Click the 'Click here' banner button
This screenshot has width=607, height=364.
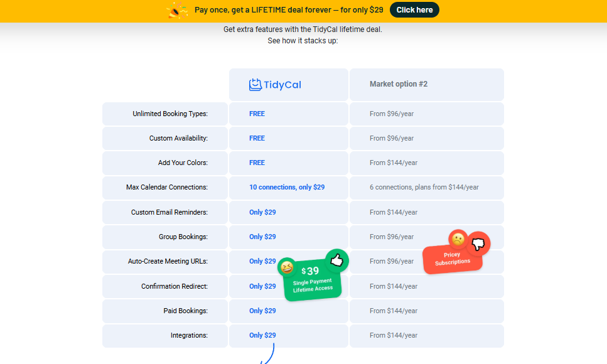[x=414, y=10]
